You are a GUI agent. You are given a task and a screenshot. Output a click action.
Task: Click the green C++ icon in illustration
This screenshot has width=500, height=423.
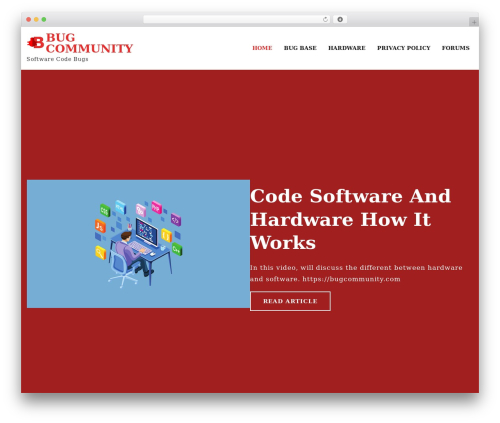point(177,249)
